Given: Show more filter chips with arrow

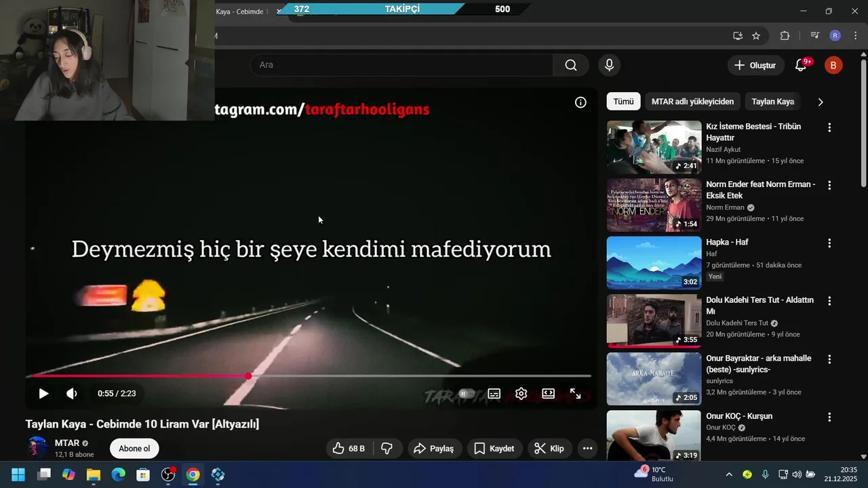Looking at the screenshot, I should coord(821,102).
